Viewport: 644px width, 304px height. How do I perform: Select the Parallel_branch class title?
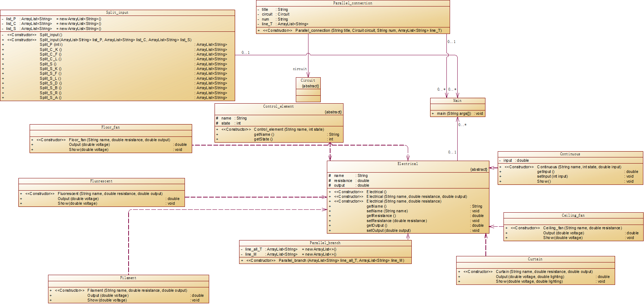pos(325,243)
